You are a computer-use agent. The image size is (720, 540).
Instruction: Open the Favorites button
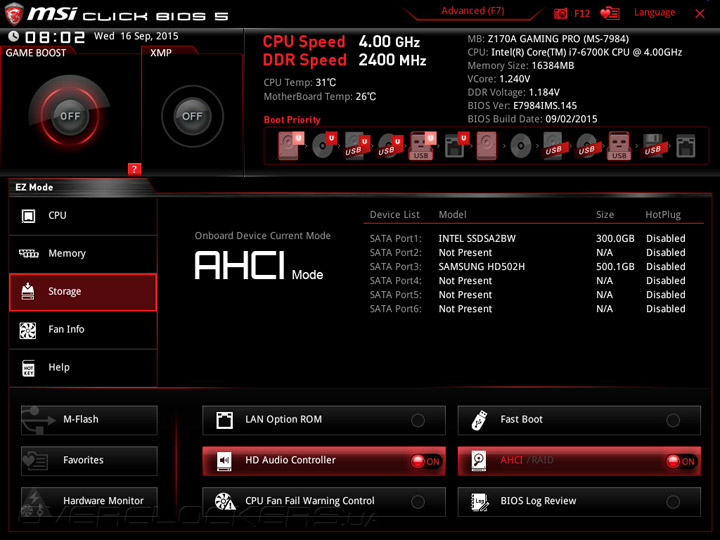(x=89, y=461)
